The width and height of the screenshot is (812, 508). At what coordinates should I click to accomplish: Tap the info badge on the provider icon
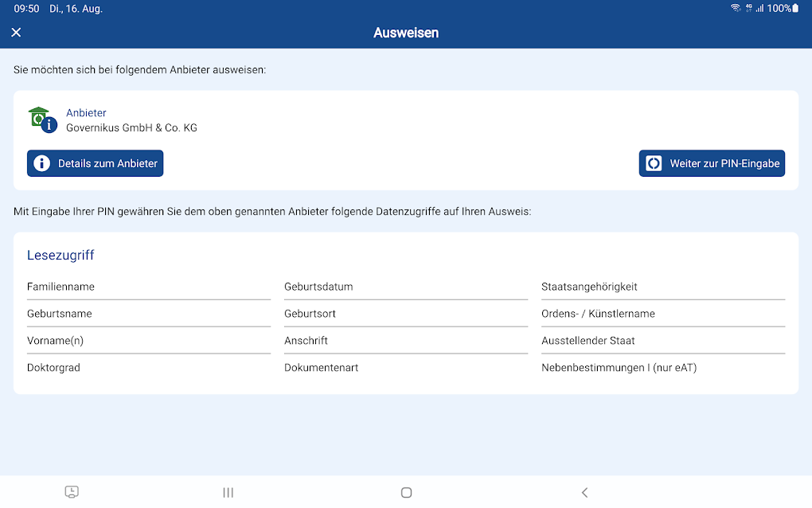49,125
